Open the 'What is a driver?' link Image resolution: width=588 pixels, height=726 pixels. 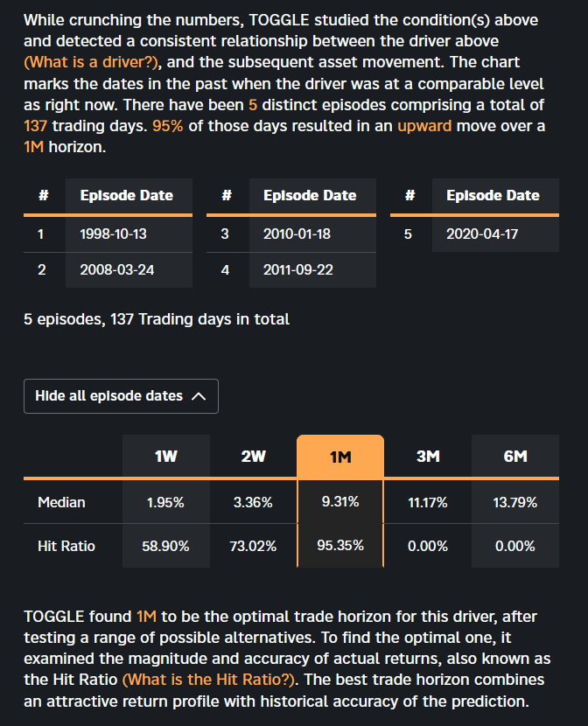click(91, 62)
